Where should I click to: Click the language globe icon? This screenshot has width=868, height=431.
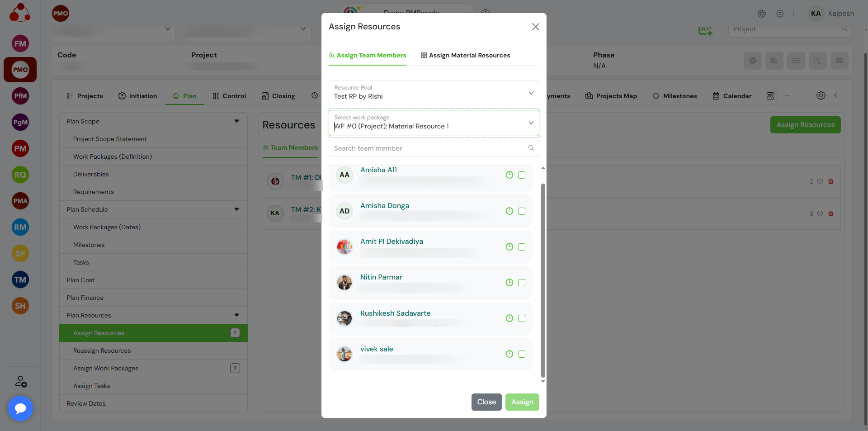pos(762,14)
